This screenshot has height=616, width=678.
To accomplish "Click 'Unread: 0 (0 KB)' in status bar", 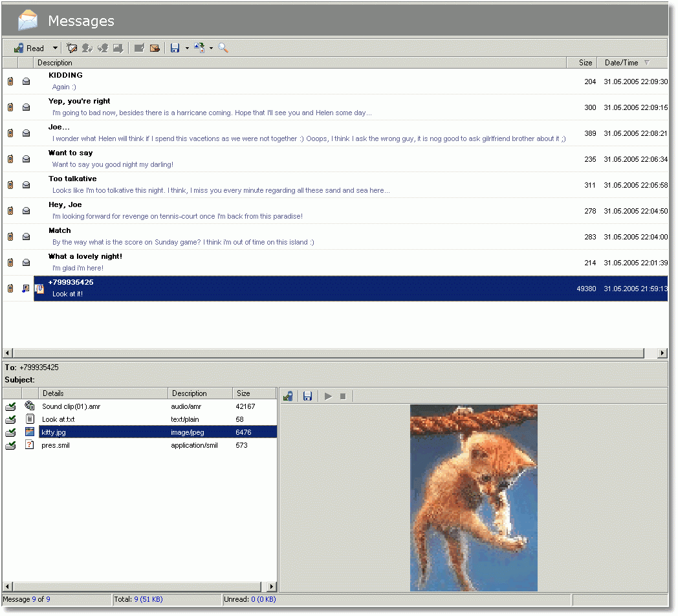I will (x=250, y=600).
